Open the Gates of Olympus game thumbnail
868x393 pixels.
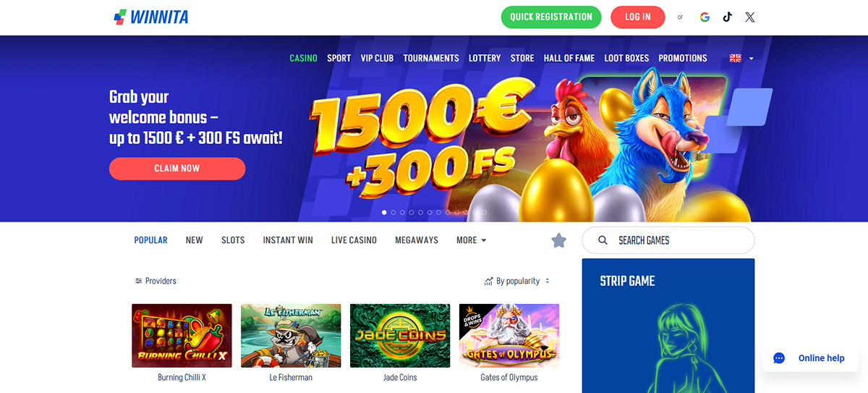(509, 336)
